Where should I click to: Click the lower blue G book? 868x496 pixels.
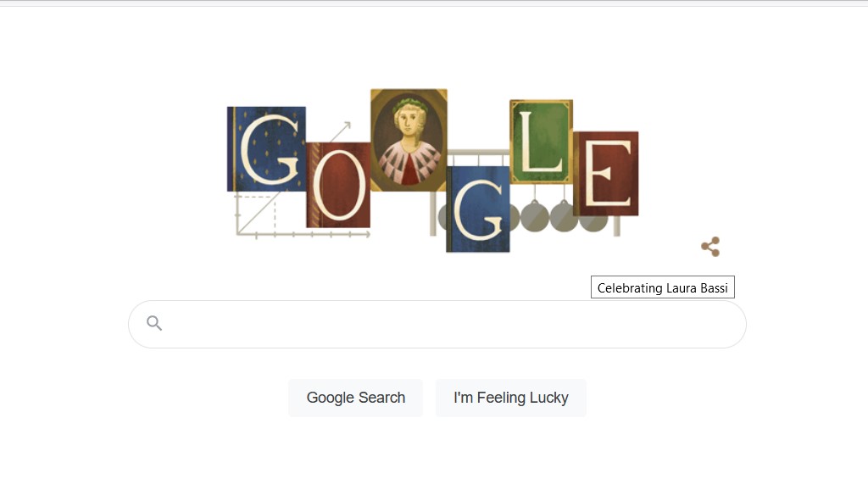coord(478,209)
